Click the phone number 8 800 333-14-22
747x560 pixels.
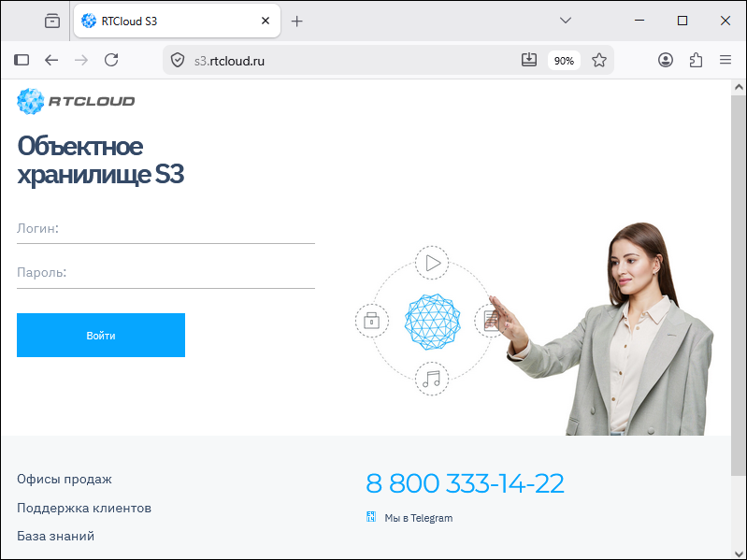(x=465, y=483)
